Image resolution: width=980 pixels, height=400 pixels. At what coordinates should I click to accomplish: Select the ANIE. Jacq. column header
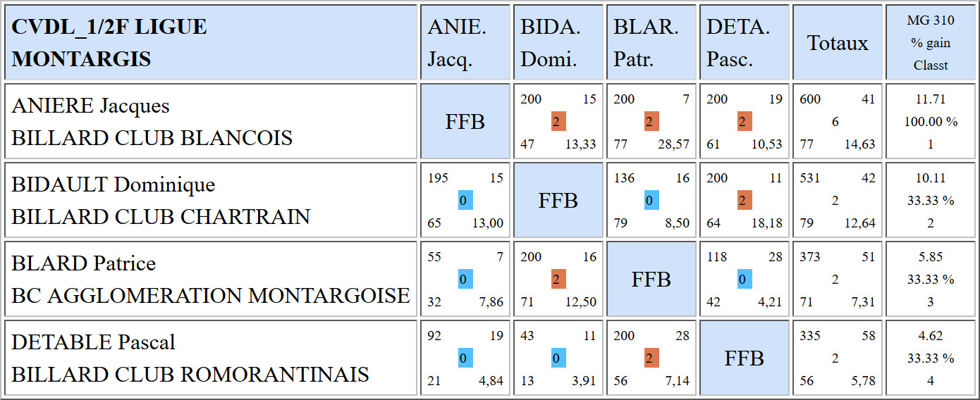(457, 43)
